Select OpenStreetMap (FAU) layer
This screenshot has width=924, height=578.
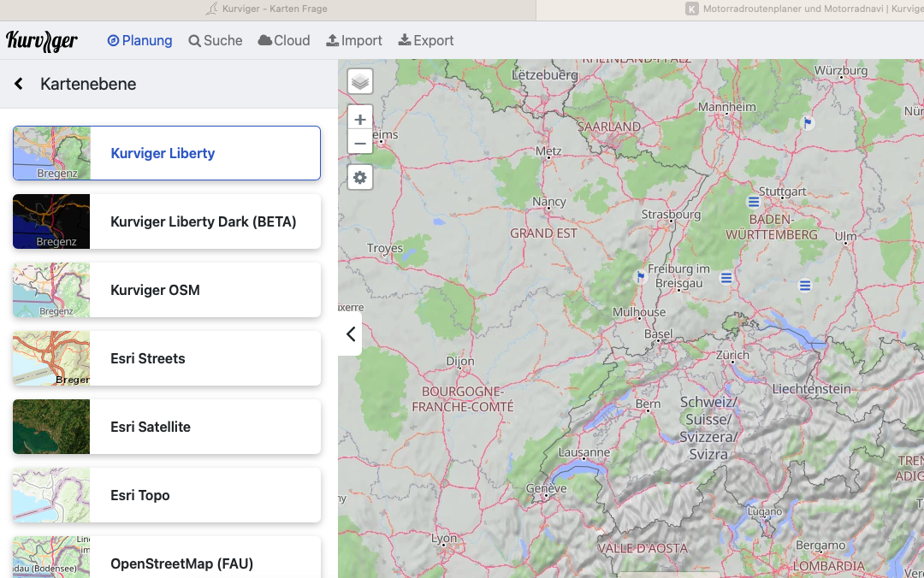167,557
